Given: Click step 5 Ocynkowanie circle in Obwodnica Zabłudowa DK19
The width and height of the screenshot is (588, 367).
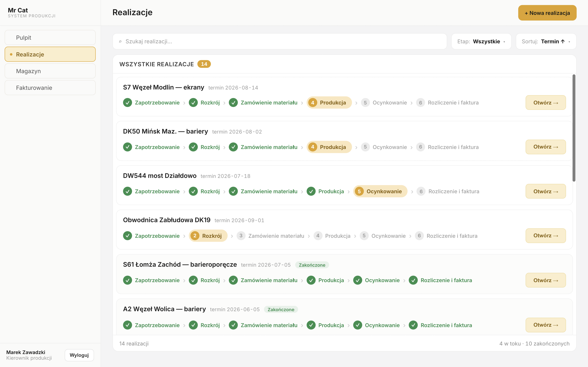Looking at the screenshot, I should 364,236.
